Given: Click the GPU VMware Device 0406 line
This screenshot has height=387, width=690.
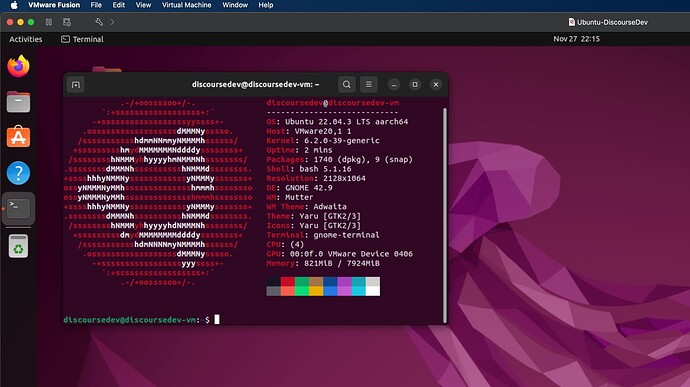Looking at the screenshot, I should (x=340, y=254).
